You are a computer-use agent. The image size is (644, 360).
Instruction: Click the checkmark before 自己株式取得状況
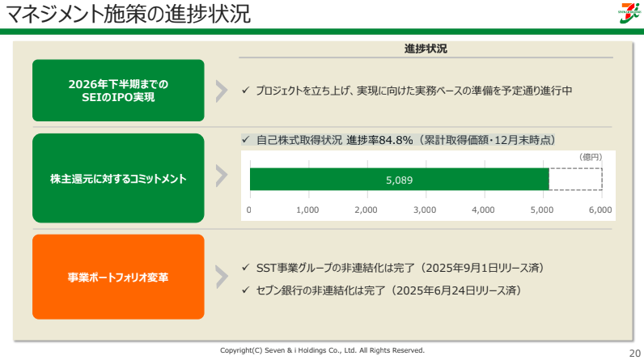(x=246, y=139)
